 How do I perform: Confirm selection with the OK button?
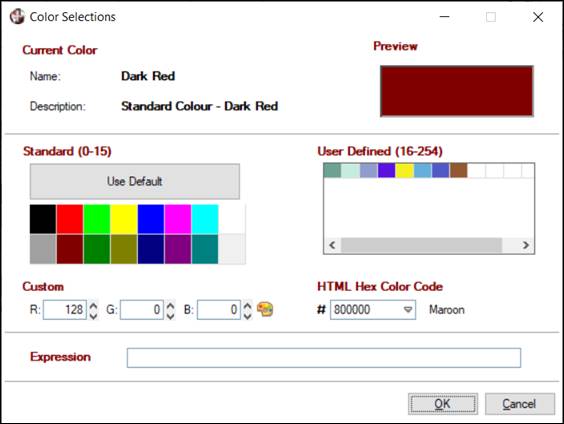(x=443, y=404)
